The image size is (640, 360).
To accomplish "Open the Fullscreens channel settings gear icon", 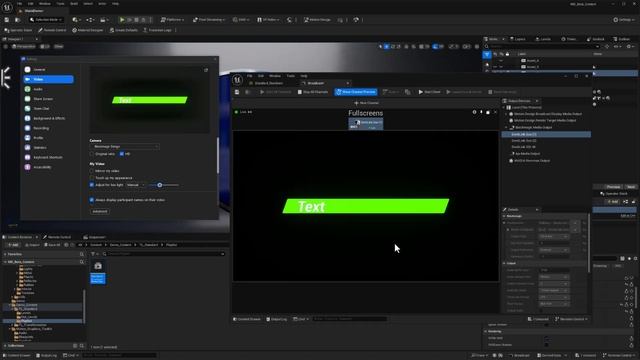I will 474,112.
